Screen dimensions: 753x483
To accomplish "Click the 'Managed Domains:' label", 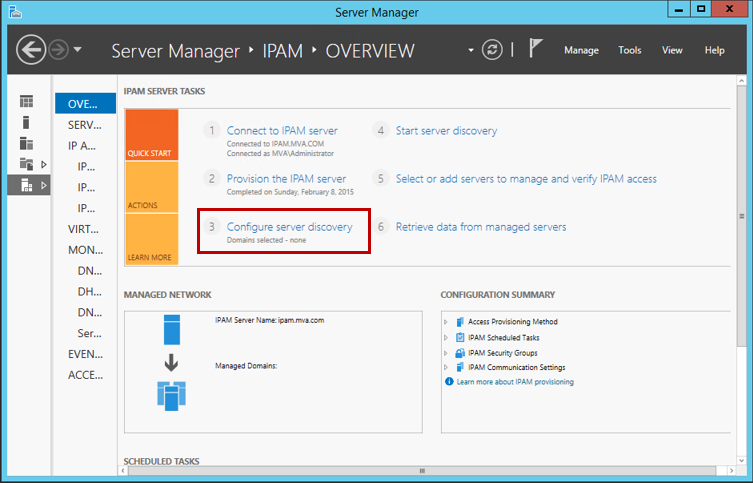I will click(246, 366).
